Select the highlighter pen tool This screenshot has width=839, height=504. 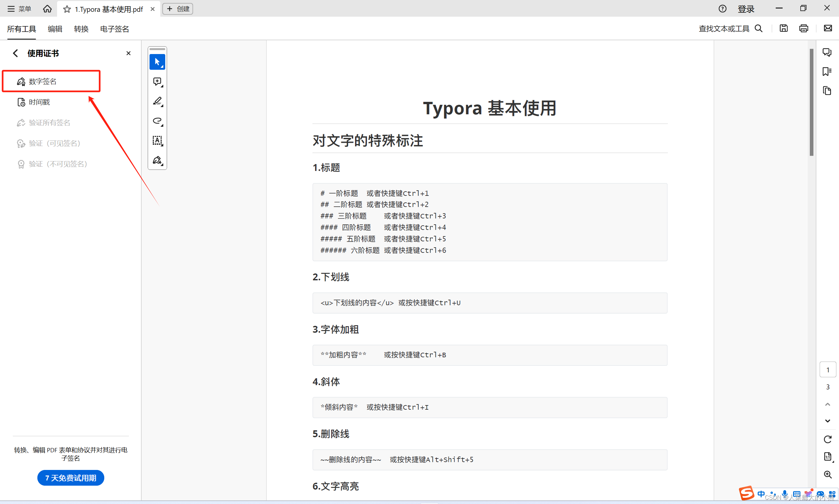click(157, 101)
